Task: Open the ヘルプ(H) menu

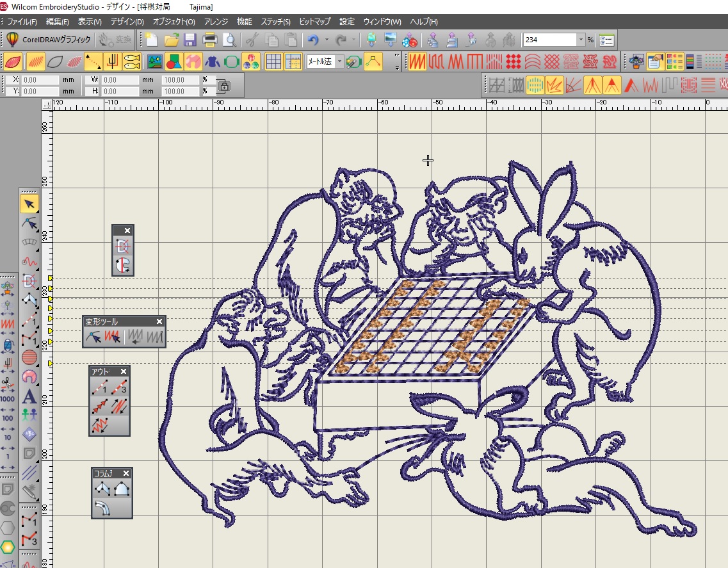Action: [x=423, y=22]
